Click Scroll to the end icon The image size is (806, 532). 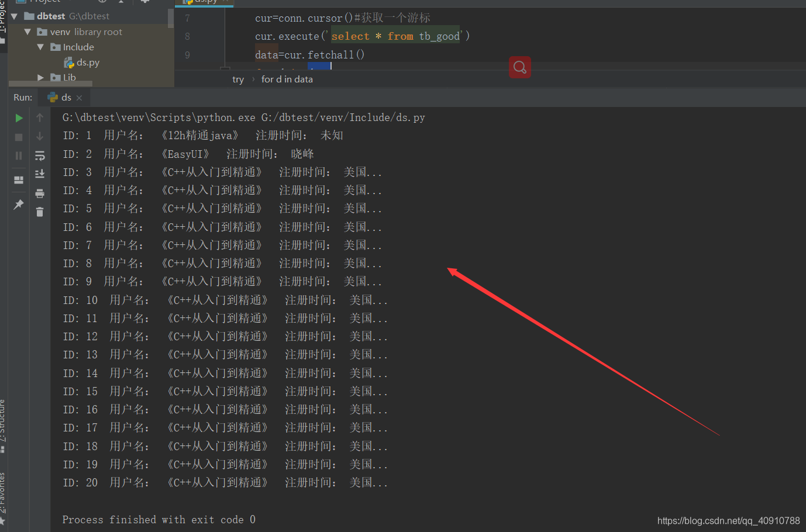point(40,174)
